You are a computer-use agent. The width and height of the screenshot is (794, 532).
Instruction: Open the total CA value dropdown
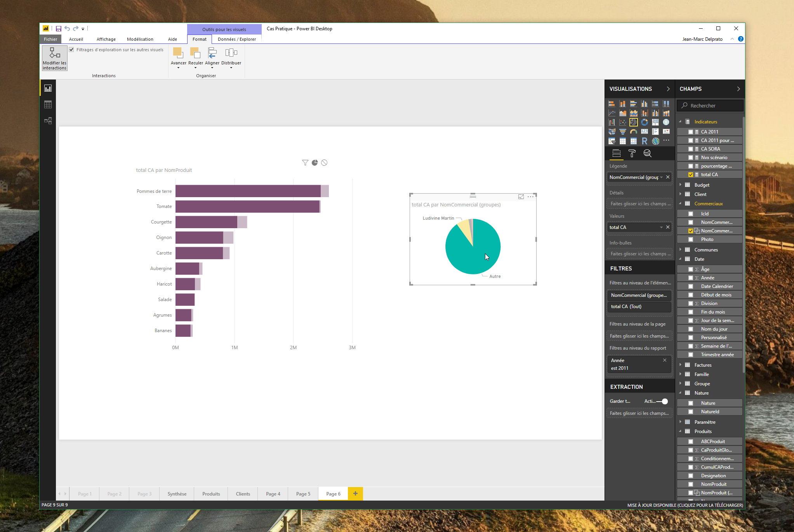[661, 227]
